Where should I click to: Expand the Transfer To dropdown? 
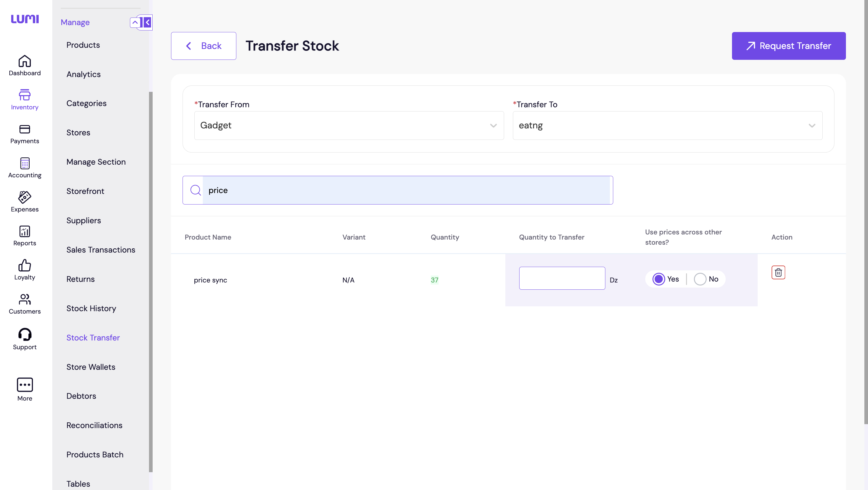tap(667, 126)
